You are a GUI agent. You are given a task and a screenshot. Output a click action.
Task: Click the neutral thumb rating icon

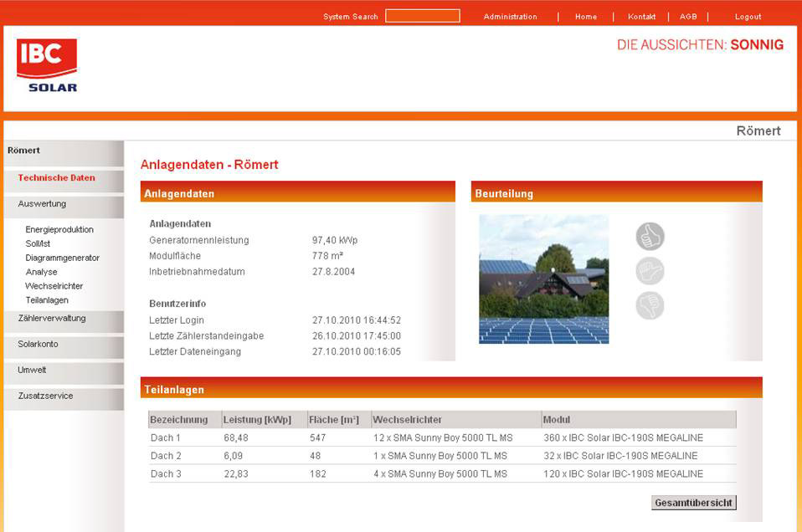pyautogui.click(x=650, y=271)
